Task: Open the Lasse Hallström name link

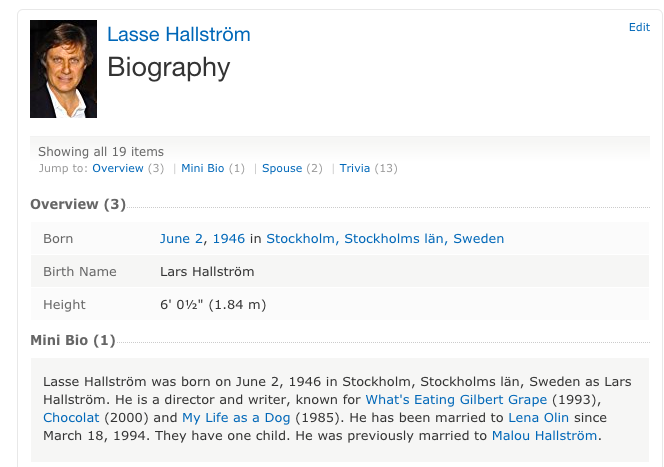Action: coord(179,35)
